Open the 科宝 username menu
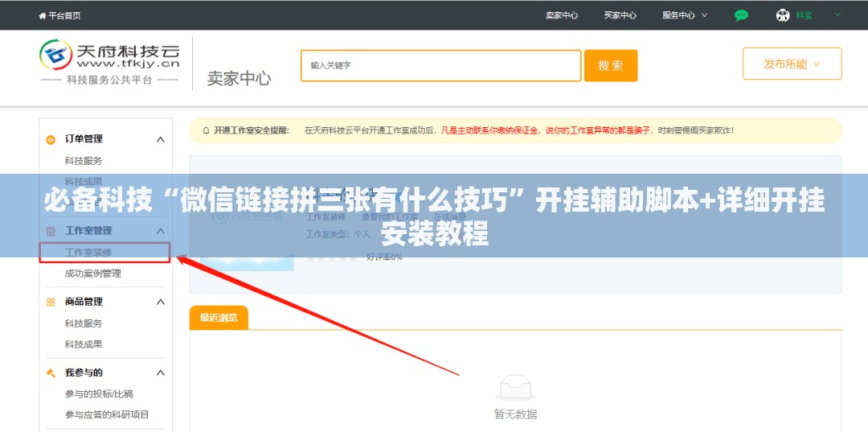This screenshot has width=868, height=432. pos(805,15)
